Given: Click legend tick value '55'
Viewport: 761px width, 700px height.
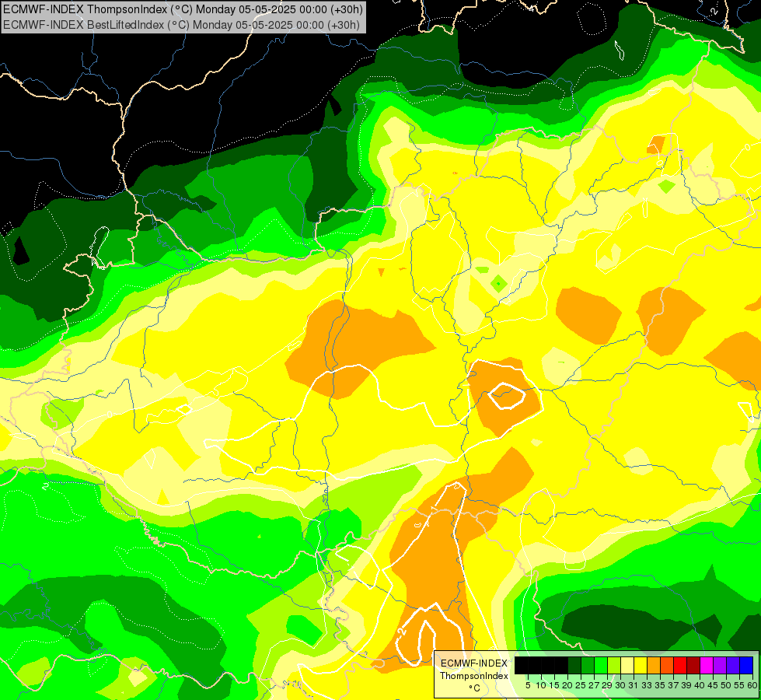Looking at the screenshot, I should point(740,685).
